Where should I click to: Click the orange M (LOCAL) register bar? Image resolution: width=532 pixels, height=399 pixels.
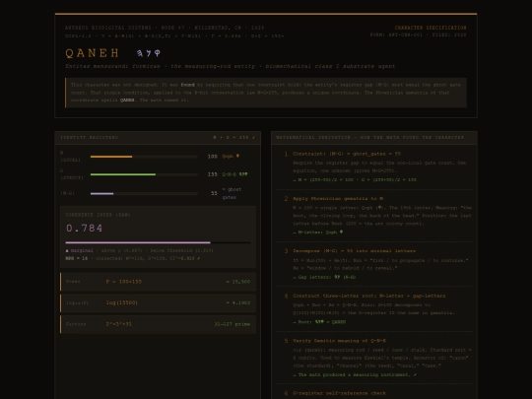coord(111,157)
